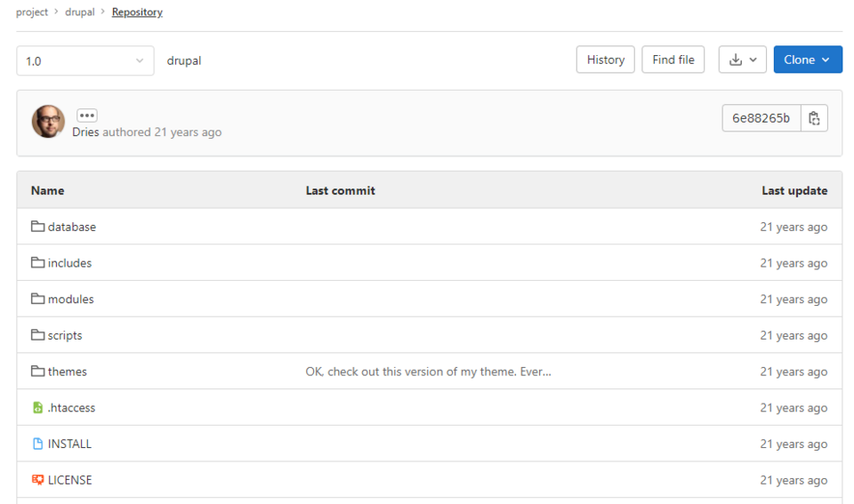The image size is (854, 504).
Task: Click the Find file button
Action: tap(673, 60)
